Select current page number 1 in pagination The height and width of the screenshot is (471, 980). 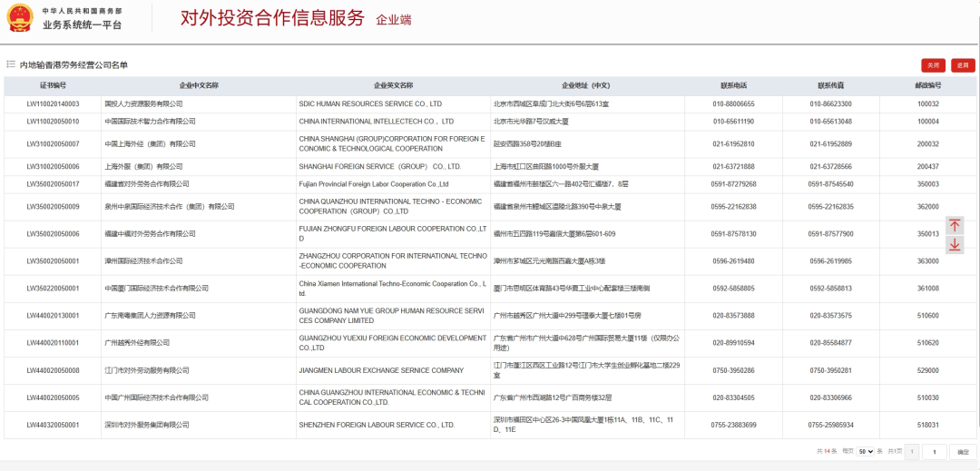pyautogui.click(x=911, y=451)
